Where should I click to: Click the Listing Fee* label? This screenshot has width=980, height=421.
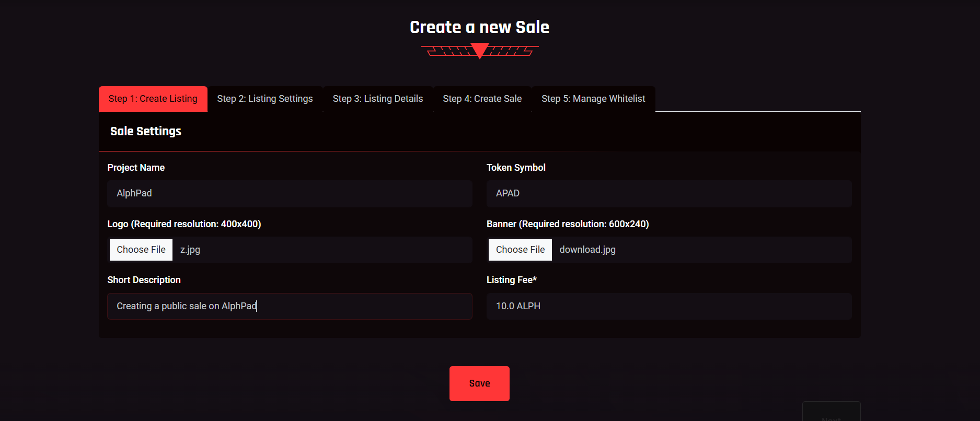[x=511, y=280]
